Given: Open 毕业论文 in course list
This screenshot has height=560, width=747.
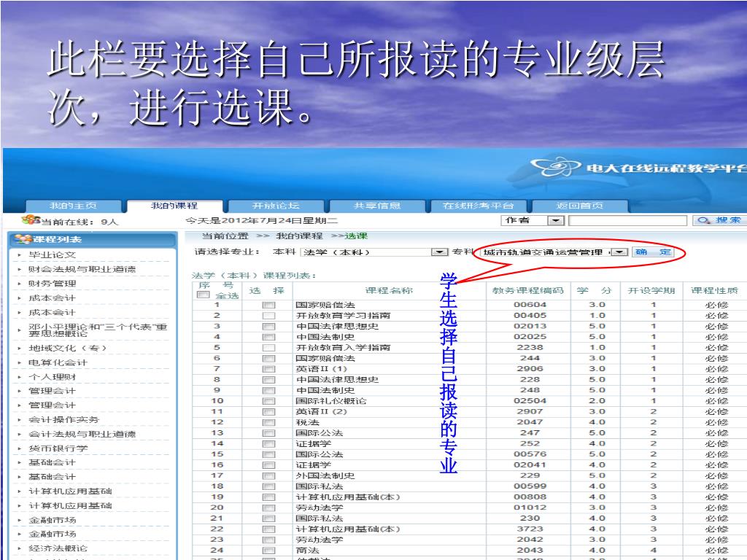Looking at the screenshot, I should pos(53,255).
